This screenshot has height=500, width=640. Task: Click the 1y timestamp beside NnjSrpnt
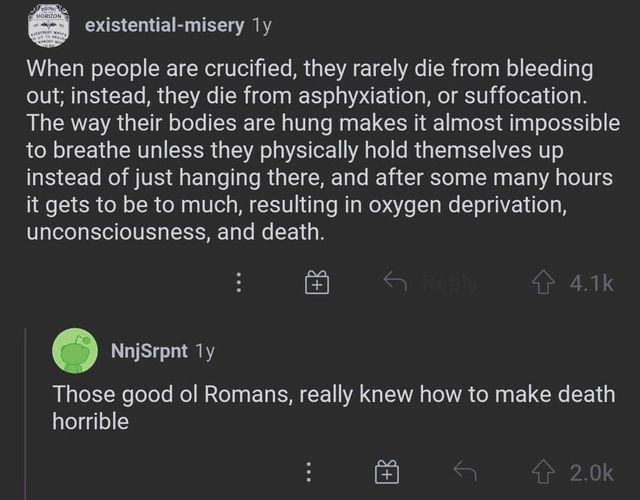[205, 351]
